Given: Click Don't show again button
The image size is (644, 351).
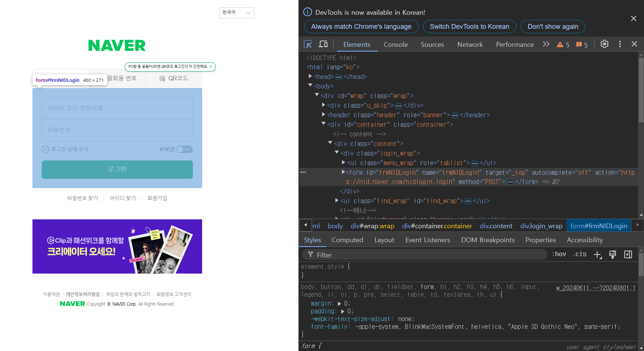Looking at the screenshot, I should click(553, 27).
